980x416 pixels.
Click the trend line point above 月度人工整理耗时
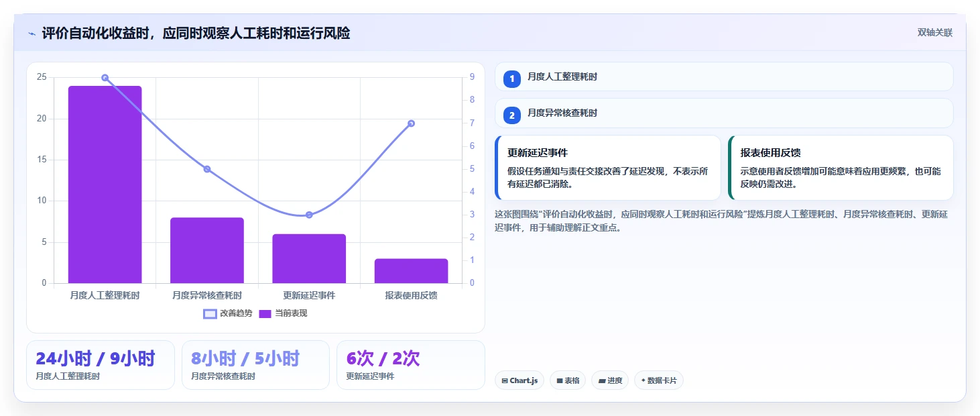105,78
